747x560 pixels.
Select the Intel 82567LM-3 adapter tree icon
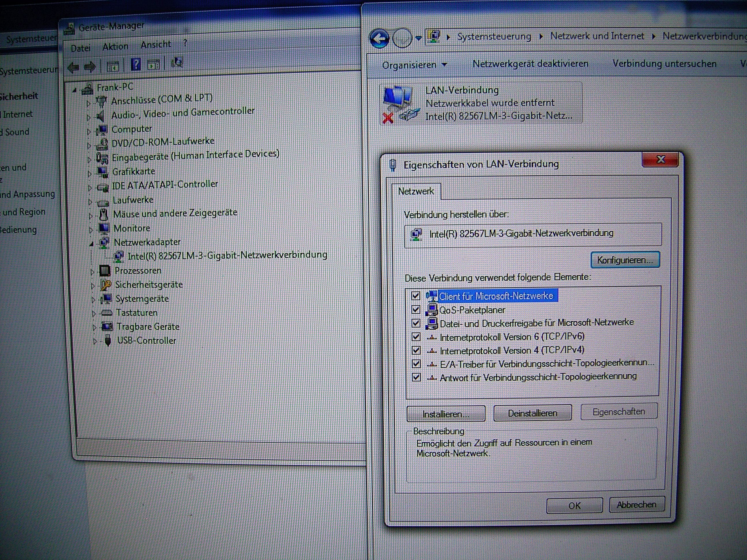(x=118, y=257)
